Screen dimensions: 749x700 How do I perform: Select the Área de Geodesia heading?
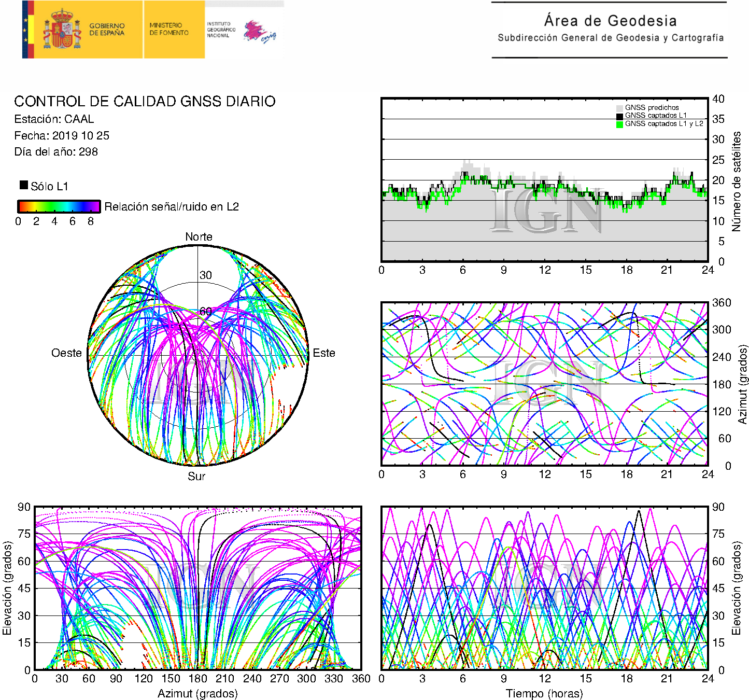[610, 21]
